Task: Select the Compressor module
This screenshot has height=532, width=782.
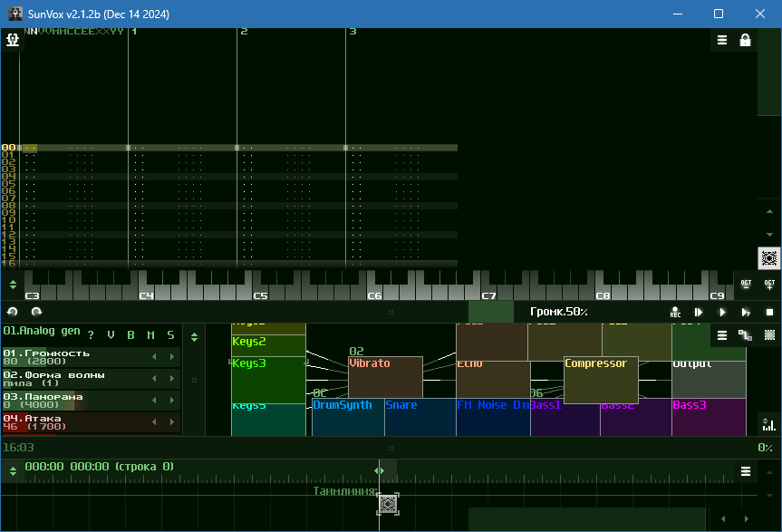Action: (x=601, y=380)
